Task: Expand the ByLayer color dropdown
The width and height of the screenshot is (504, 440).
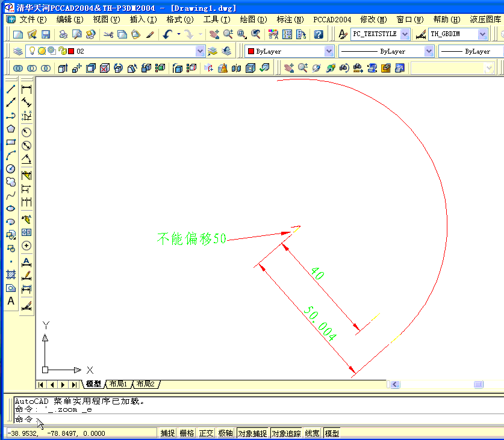Action: pos(329,51)
